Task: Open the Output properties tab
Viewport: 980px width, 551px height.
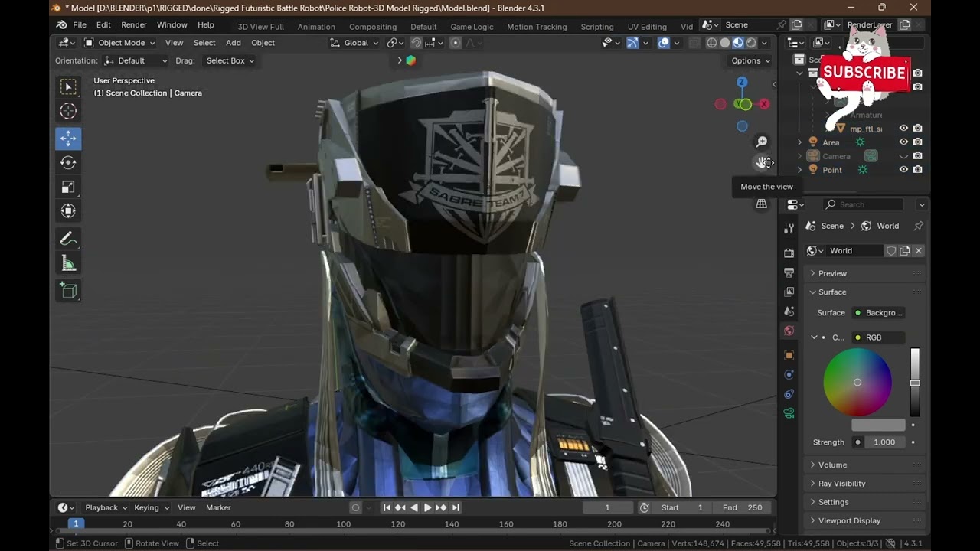Action: (789, 272)
